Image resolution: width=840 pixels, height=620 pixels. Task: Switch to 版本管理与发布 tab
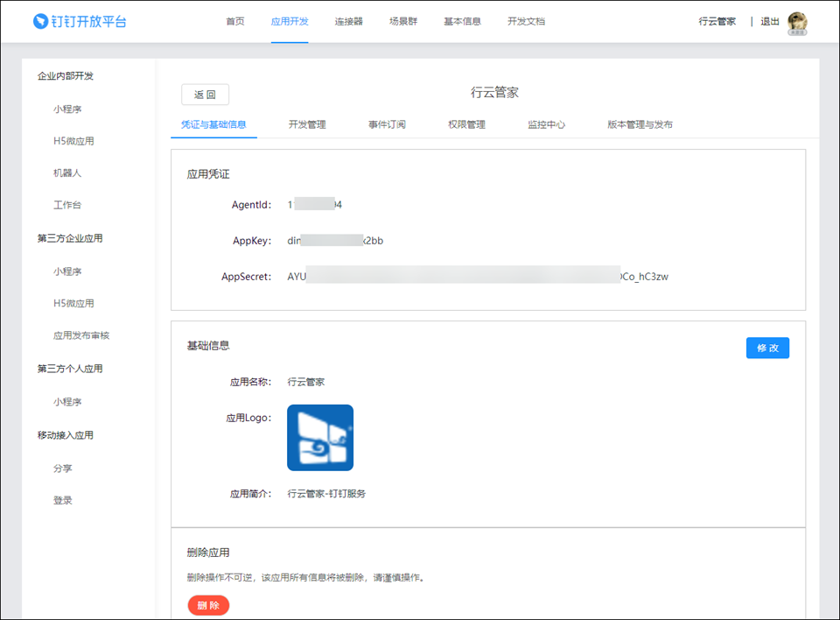(640, 124)
